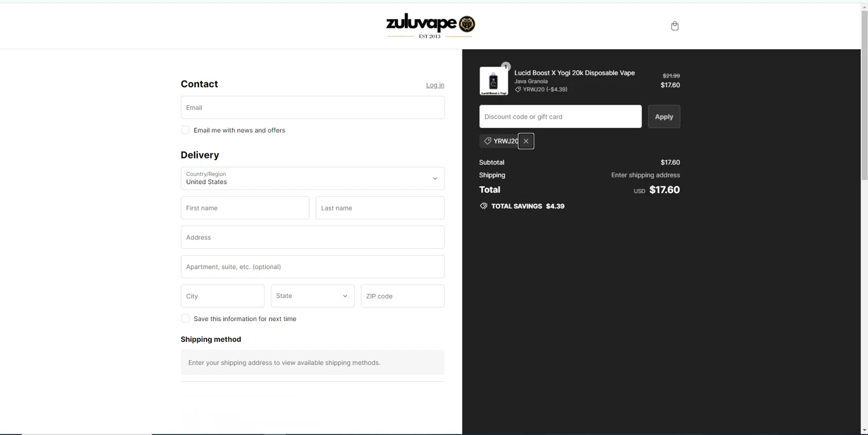Image resolution: width=868 pixels, height=435 pixels.
Task: Click the TOTAL SAVINGS $4.39 text
Action: pyautogui.click(x=528, y=206)
